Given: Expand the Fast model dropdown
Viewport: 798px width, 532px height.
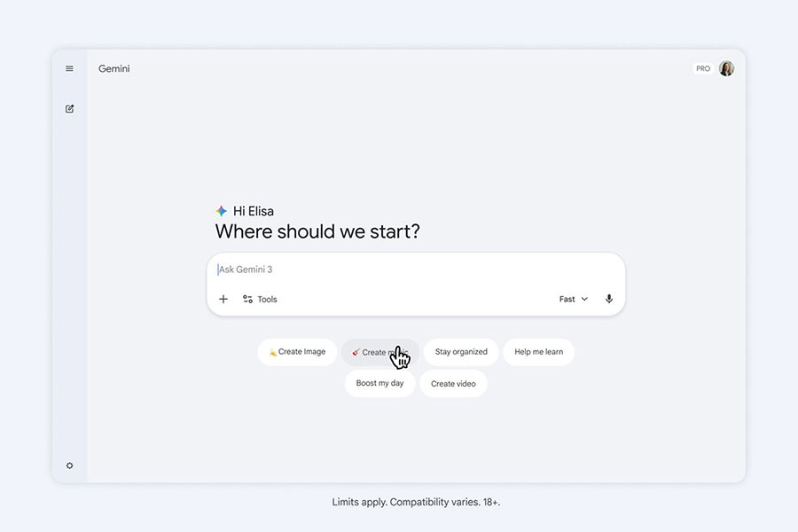Looking at the screenshot, I should pyautogui.click(x=574, y=299).
